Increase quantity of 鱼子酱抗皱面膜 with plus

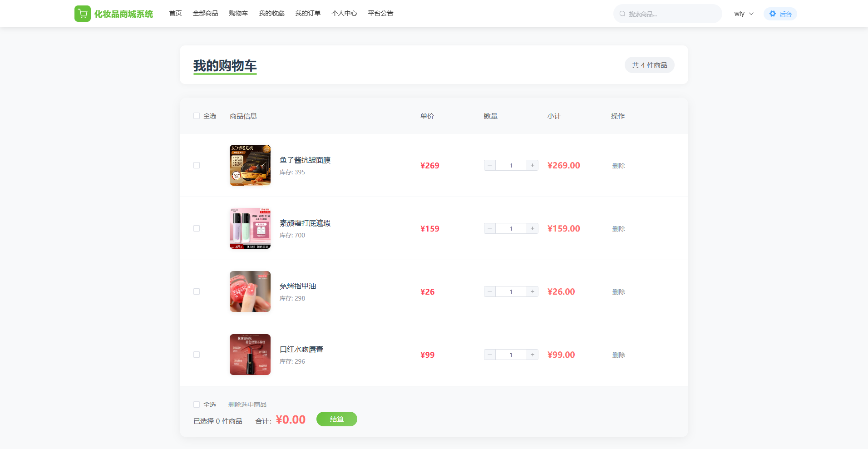533,165
